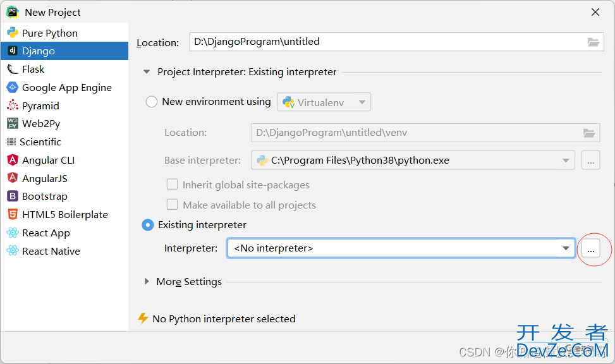
Task: Select the Bootstrap project icon
Action: tap(13, 196)
